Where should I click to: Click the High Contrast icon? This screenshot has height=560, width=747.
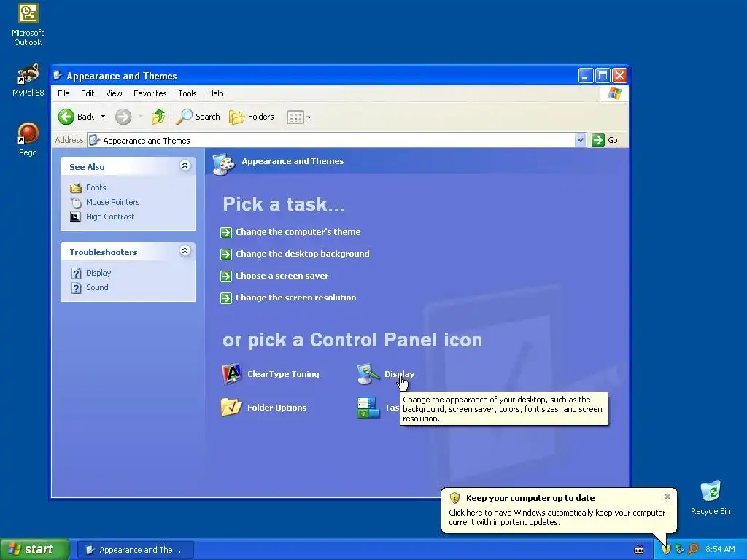[x=75, y=217]
